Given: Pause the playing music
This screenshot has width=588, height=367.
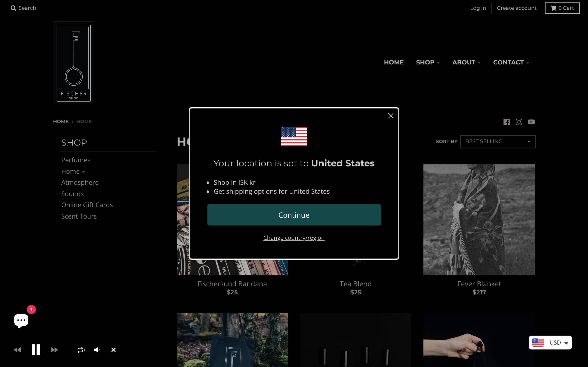Looking at the screenshot, I should pos(36,350).
